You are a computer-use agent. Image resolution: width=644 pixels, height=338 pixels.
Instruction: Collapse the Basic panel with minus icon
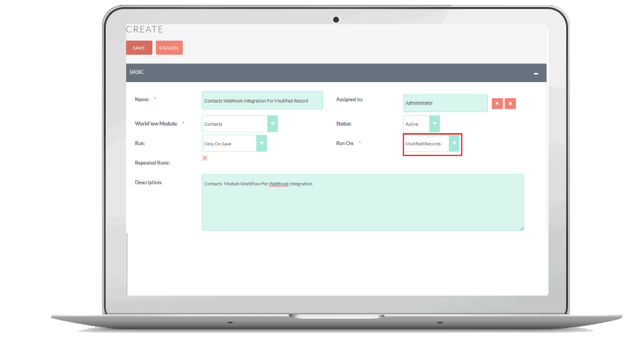point(536,74)
